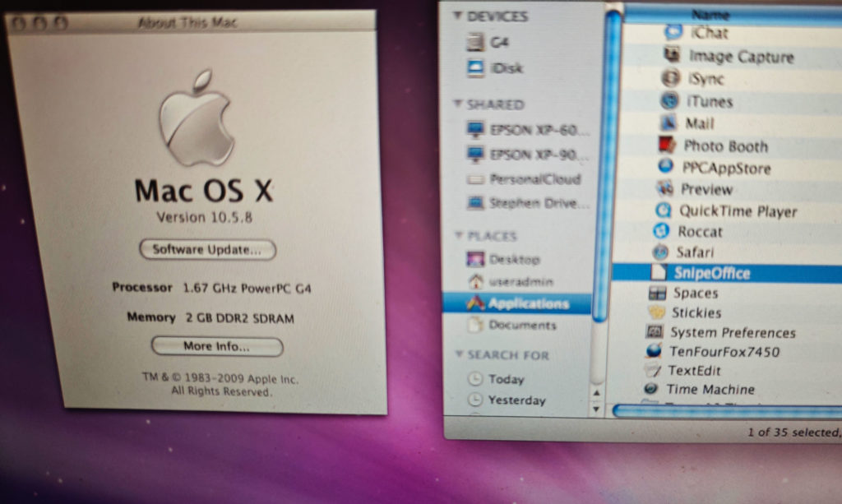Image resolution: width=842 pixels, height=504 pixels.
Task: Sort files by Name column header
Action: pyautogui.click(x=712, y=15)
